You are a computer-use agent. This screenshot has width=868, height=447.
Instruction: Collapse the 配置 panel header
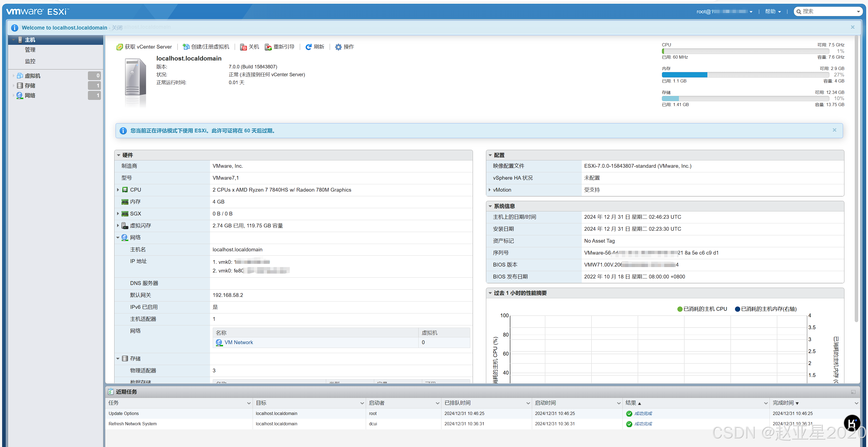490,156
